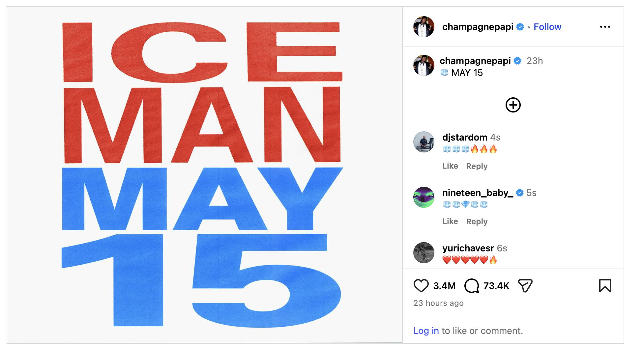Open comments via speech bubble icon
This screenshot has width=644, height=355.
coord(472,286)
